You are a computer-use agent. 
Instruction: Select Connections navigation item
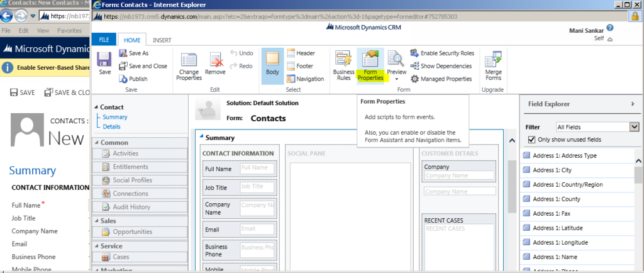coord(130,193)
